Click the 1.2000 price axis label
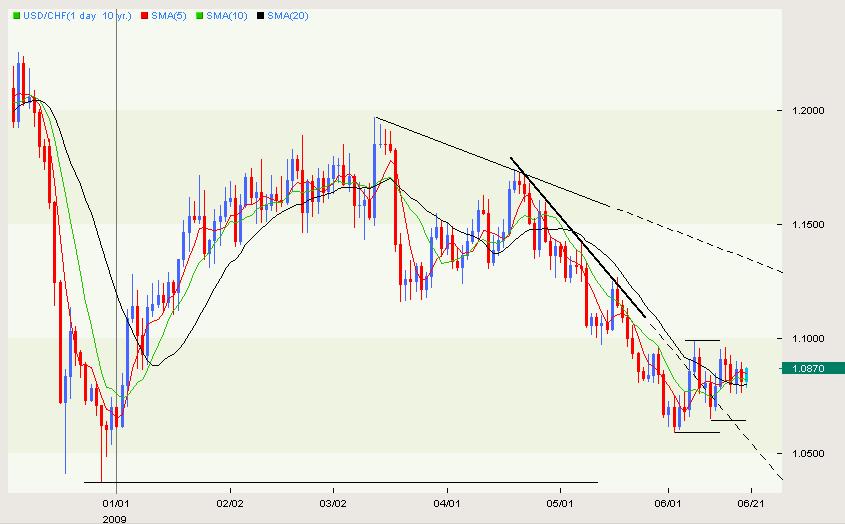The image size is (845, 524). [807, 111]
